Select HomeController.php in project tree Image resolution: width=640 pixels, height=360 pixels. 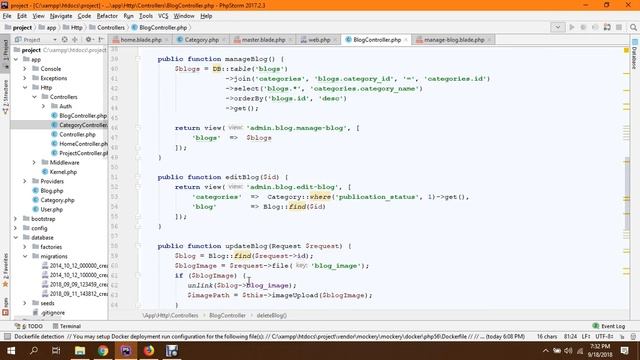click(x=79, y=144)
